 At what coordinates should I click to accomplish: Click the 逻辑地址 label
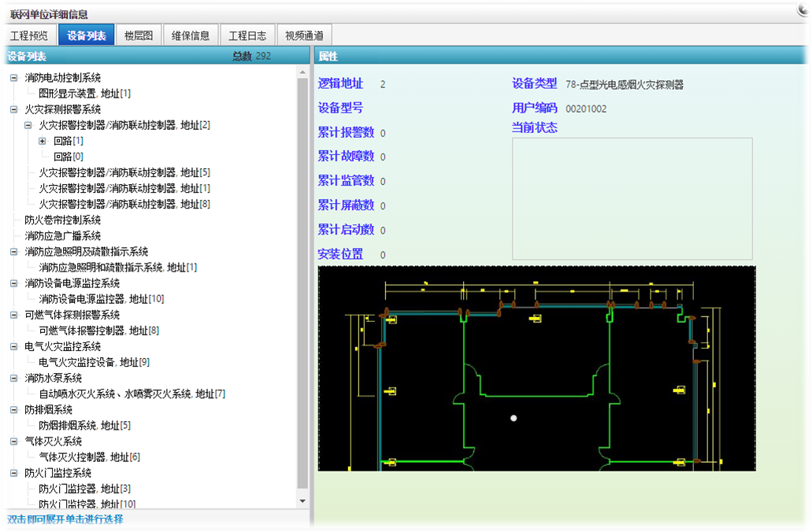click(340, 83)
